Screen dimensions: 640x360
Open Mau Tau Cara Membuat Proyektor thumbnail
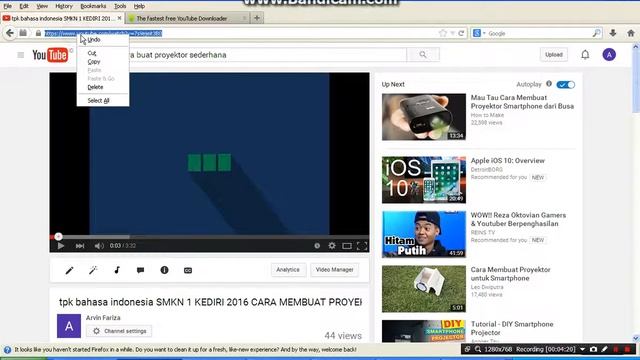pyautogui.click(x=424, y=117)
